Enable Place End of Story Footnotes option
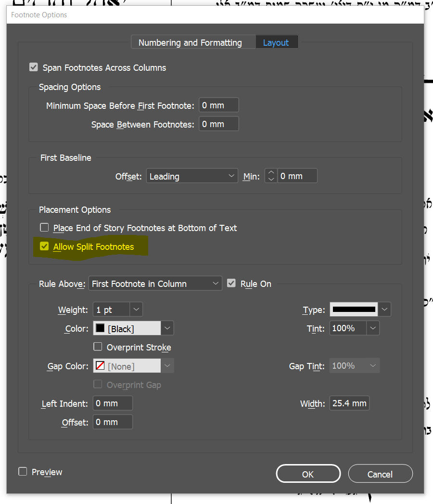Image resolution: width=433 pixels, height=504 pixels. click(44, 228)
